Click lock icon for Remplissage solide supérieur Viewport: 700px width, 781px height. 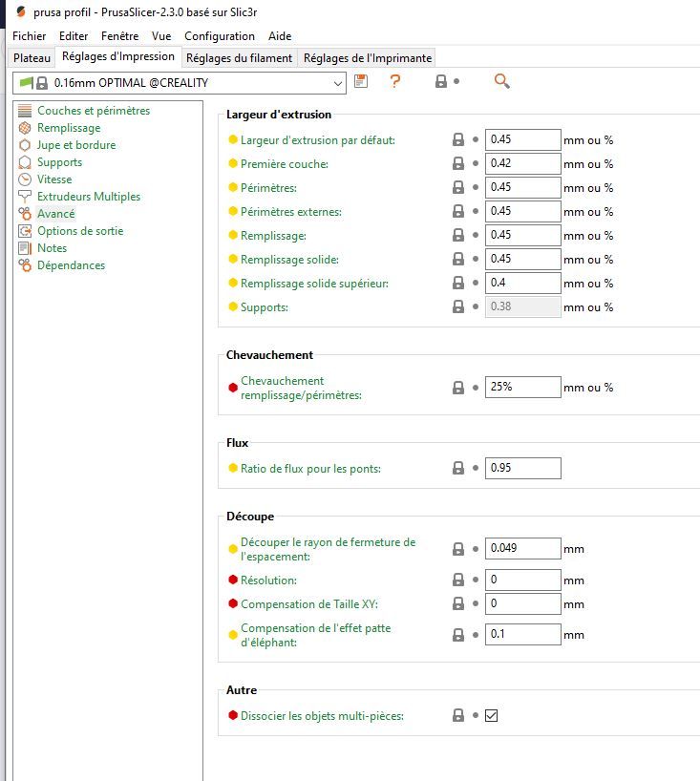[x=458, y=283]
